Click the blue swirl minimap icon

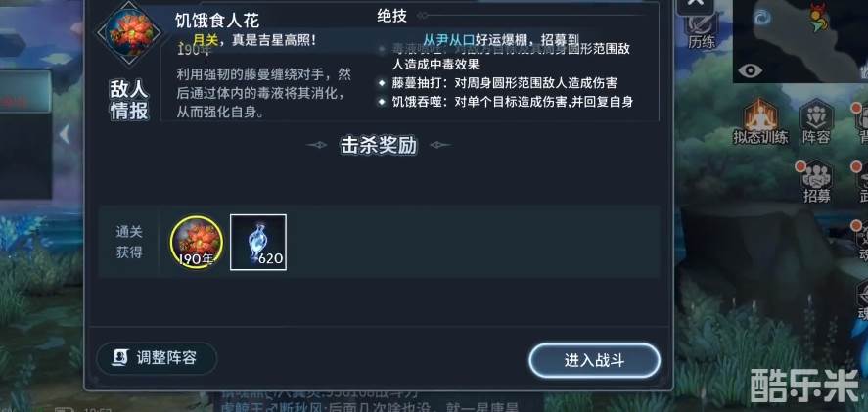click(761, 20)
